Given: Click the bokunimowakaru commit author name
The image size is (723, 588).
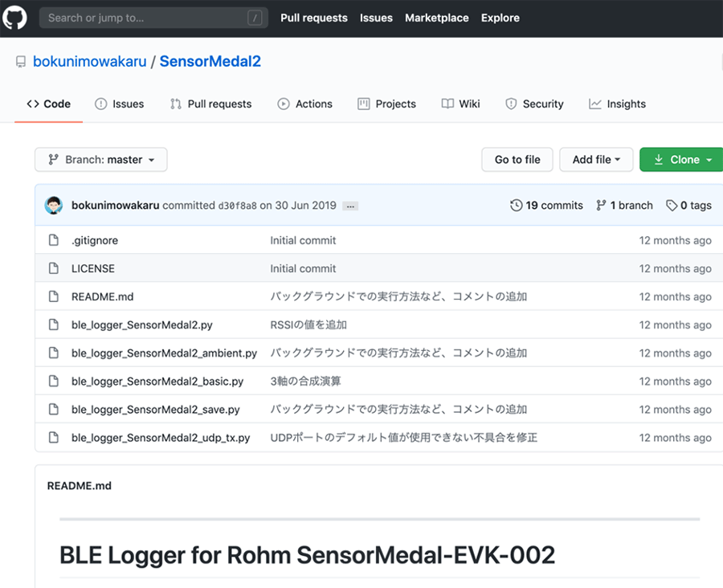Looking at the screenshot, I should tap(115, 205).
